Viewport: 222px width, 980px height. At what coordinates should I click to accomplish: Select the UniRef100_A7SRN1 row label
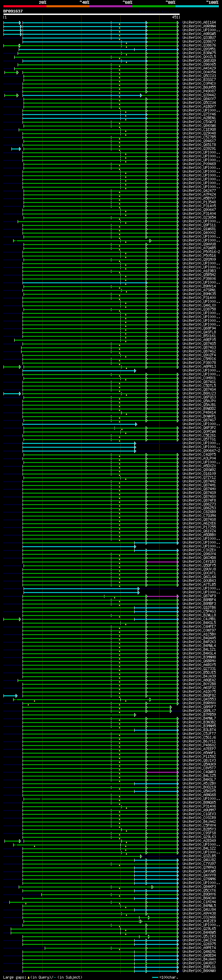click(x=199, y=290)
